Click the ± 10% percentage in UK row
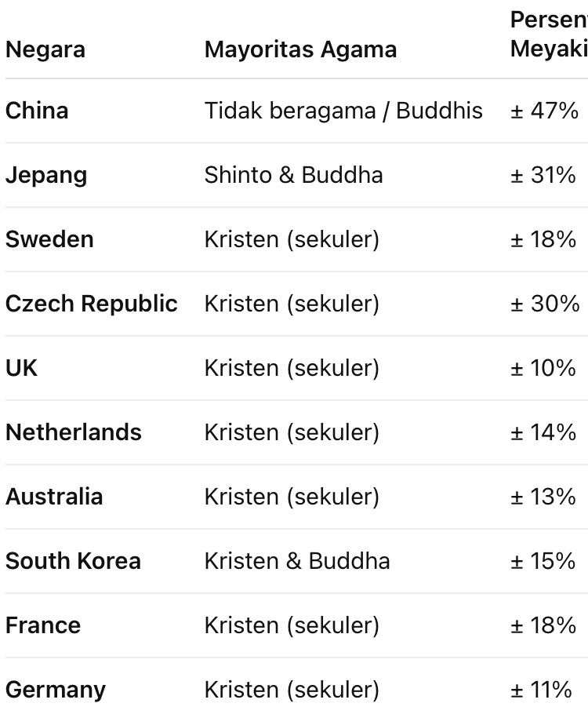Viewport: 588px width, 725px height. click(x=543, y=368)
